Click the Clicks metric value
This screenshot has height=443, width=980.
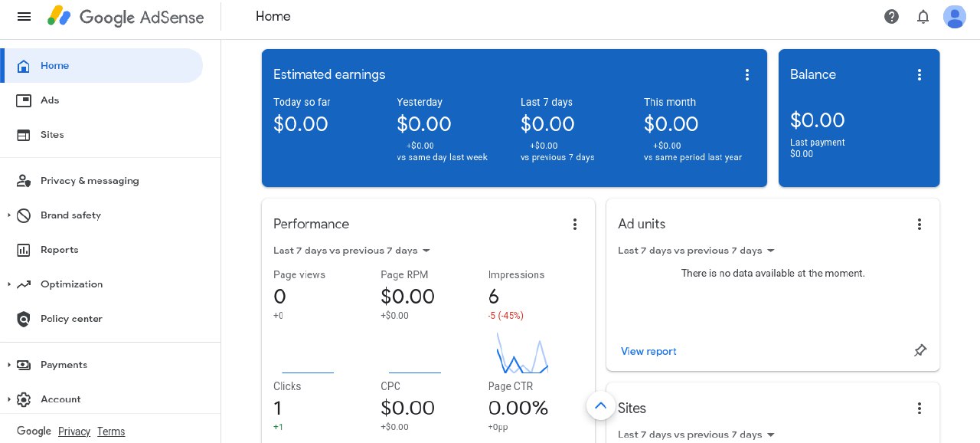277,409
